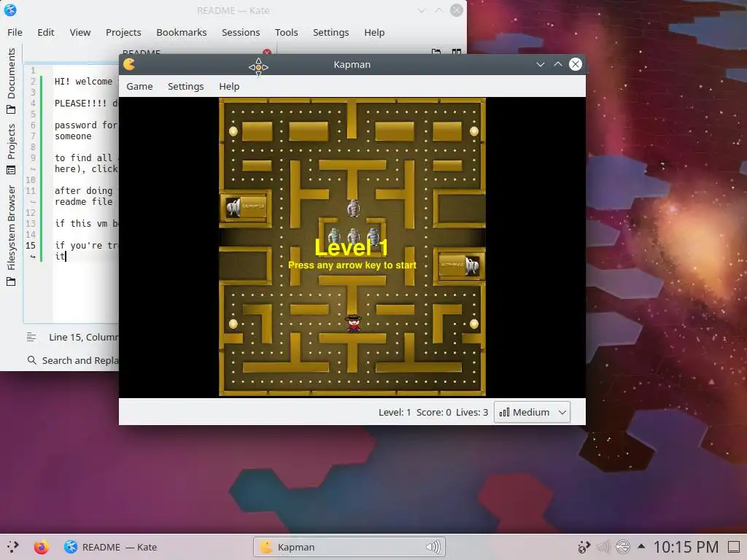The width and height of the screenshot is (747, 560).
Task: Close the README tab in Kate
Action: click(267, 52)
